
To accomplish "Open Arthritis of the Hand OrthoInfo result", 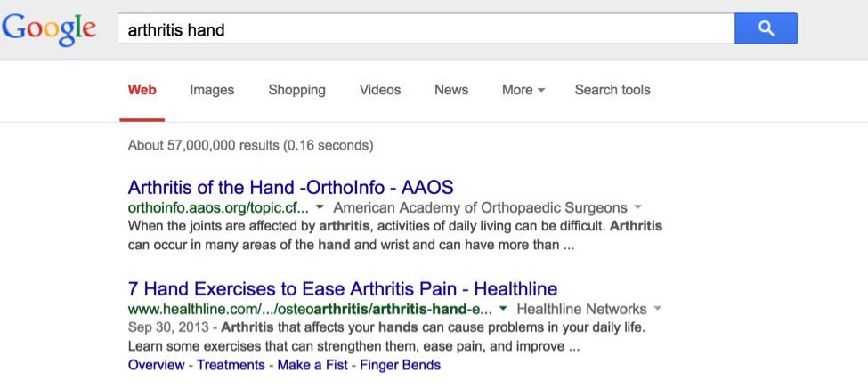I will [291, 188].
